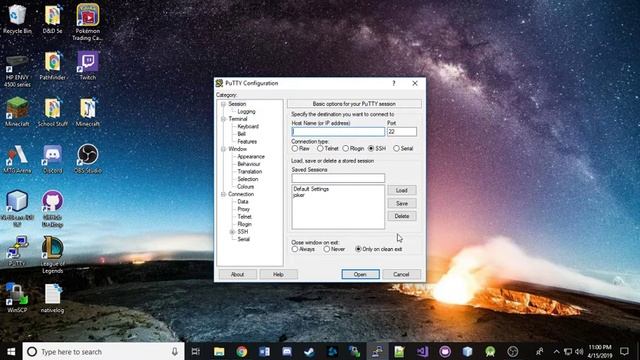This screenshot has width=640, height=360.
Task: Click the volume icon in system tray
Action: 579,351
